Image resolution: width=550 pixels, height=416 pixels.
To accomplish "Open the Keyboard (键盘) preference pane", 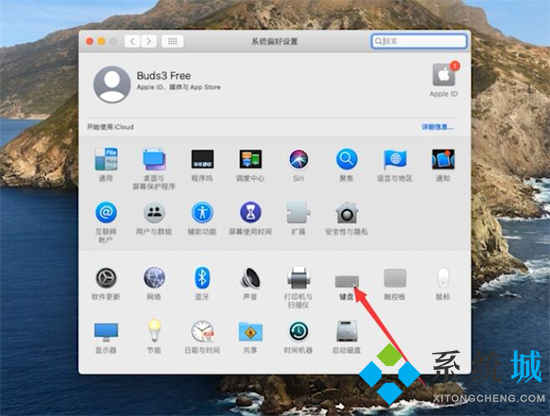I will (x=347, y=281).
